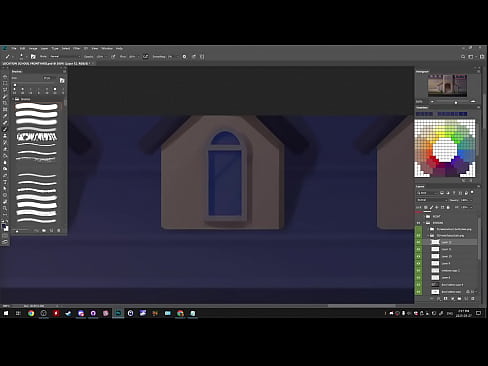Select the Crop tool in the toolbar
This screenshot has width=488, height=366.
click(5, 103)
